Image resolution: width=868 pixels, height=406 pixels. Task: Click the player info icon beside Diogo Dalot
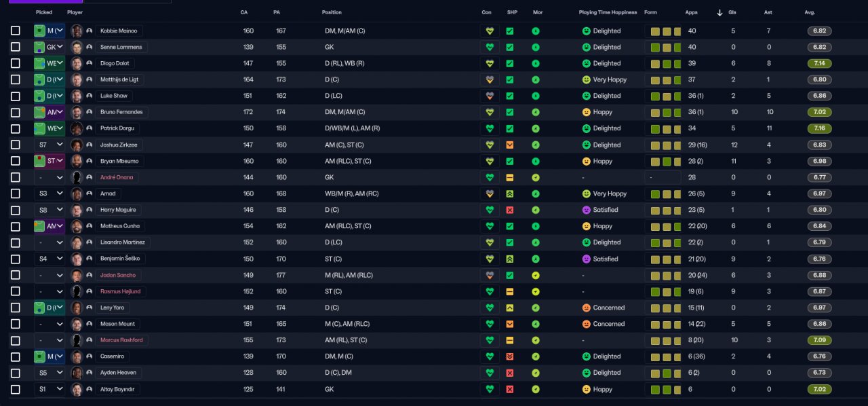89,63
